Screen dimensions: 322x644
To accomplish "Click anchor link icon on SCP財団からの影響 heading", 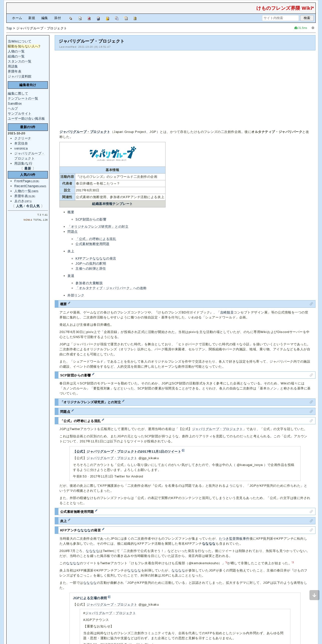I will click(311, 375).
